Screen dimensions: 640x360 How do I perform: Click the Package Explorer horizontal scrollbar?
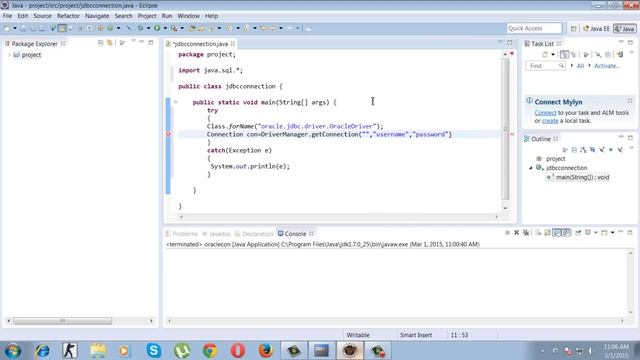pyautogui.click(x=62, y=321)
